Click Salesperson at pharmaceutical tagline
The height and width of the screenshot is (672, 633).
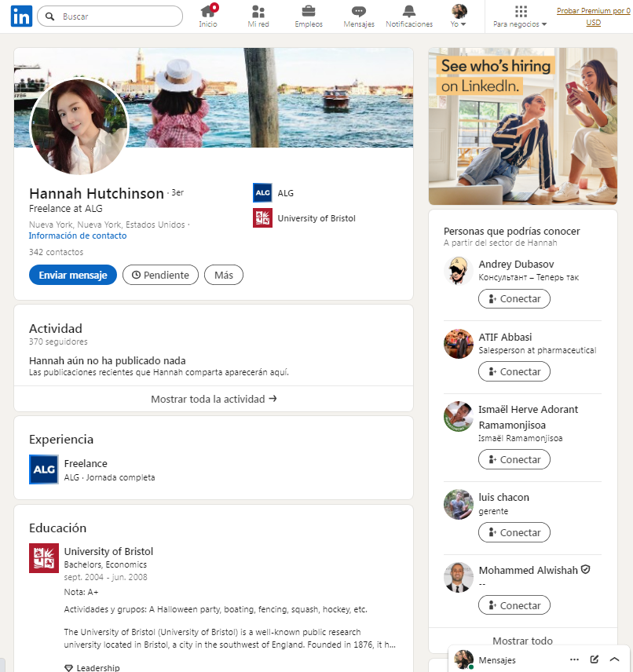(x=537, y=350)
